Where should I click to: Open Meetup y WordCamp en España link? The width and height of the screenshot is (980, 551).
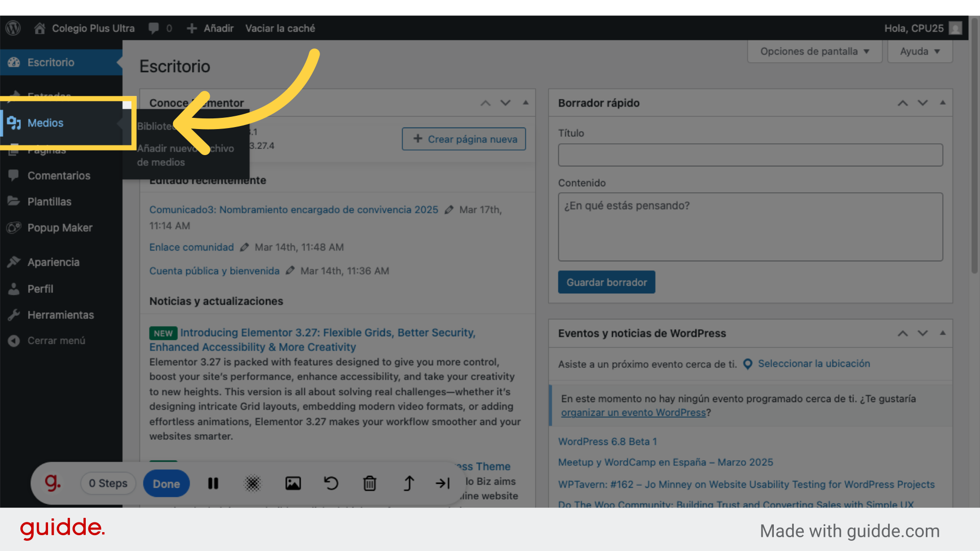pos(666,462)
